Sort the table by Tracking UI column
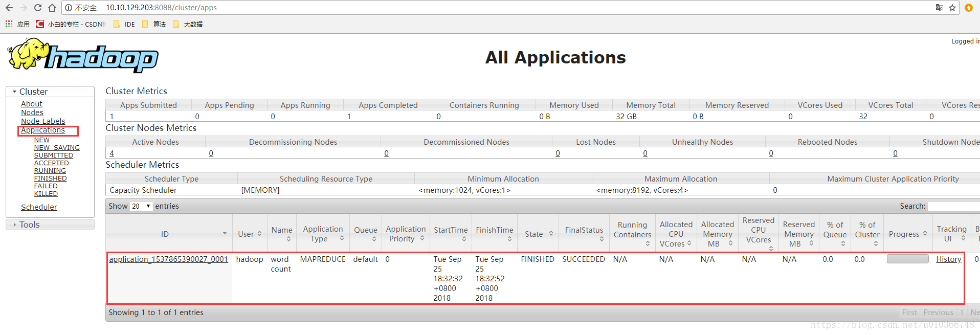Screen dimensions: 980x335 pyautogui.click(x=951, y=234)
